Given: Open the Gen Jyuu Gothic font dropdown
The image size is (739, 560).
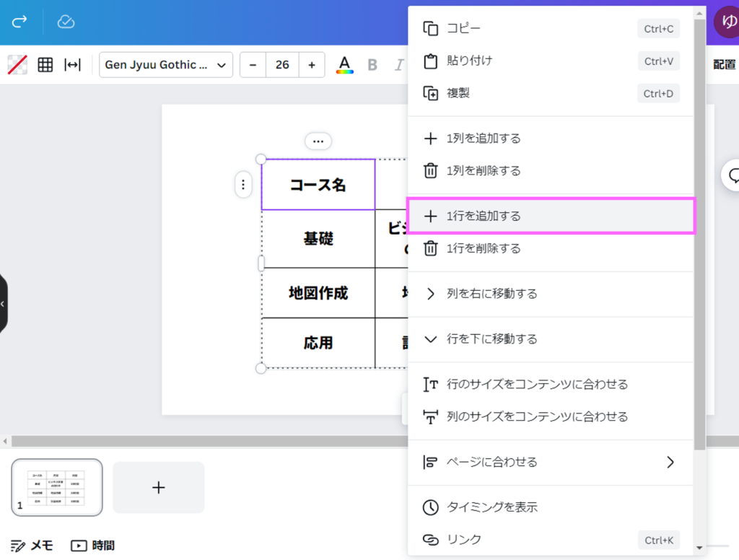Looking at the screenshot, I should pyautogui.click(x=166, y=65).
